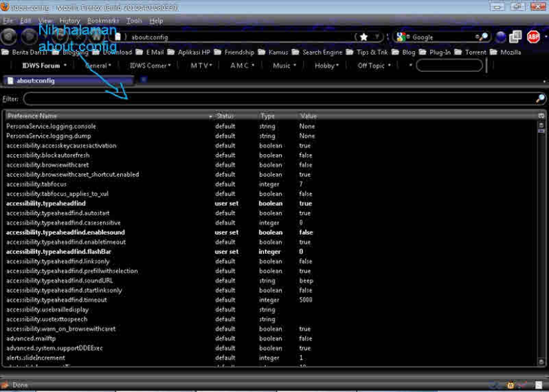
Task: Open the Friendship bookmark folder
Action: [x=234, y=52]
